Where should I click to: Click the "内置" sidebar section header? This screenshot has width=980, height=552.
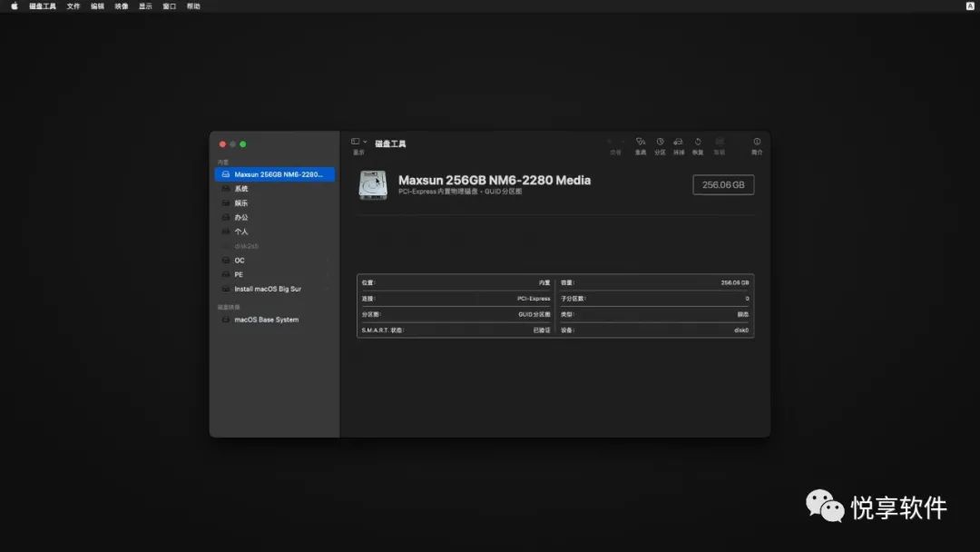(x=223, y=163)
